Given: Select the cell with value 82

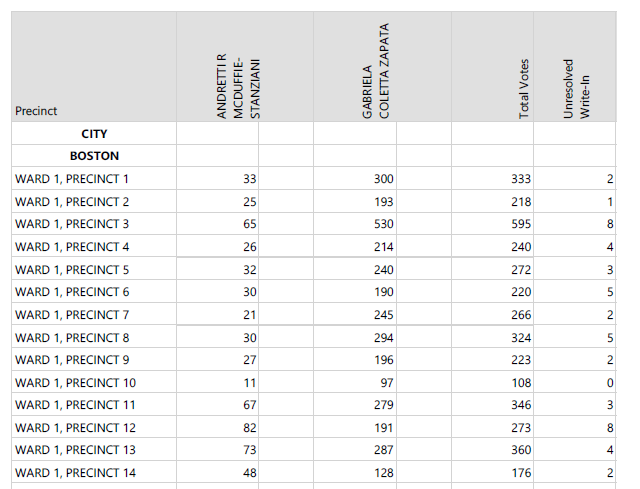Looking at the screenshot, I should (x=250, y=428).
